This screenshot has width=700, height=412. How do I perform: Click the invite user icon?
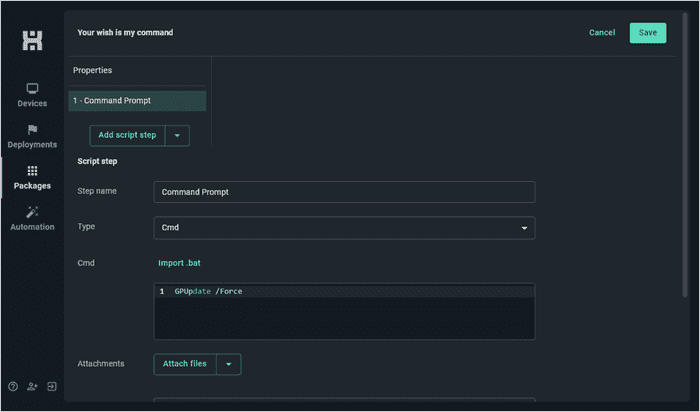(32, 387)
